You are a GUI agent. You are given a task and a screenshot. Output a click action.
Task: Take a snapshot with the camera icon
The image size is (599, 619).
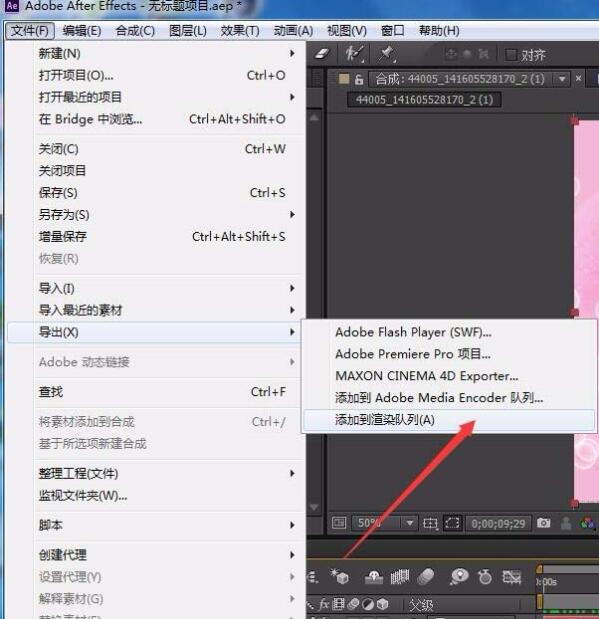point(543,523)
